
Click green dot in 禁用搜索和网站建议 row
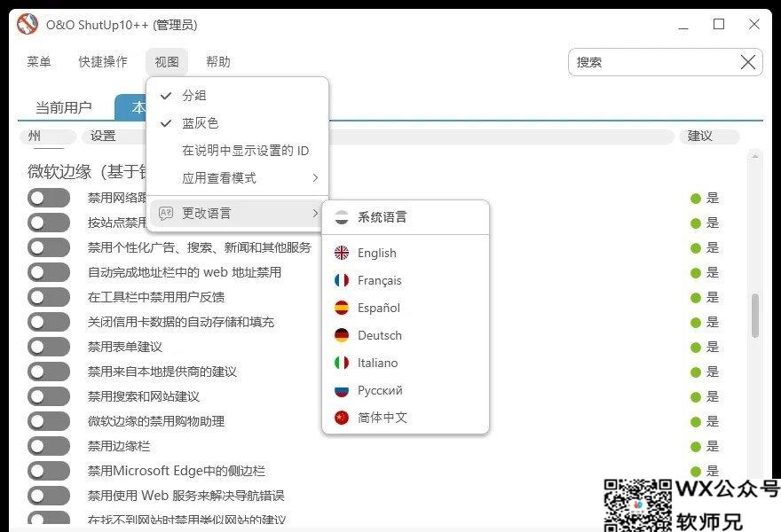tap(695, 397)
